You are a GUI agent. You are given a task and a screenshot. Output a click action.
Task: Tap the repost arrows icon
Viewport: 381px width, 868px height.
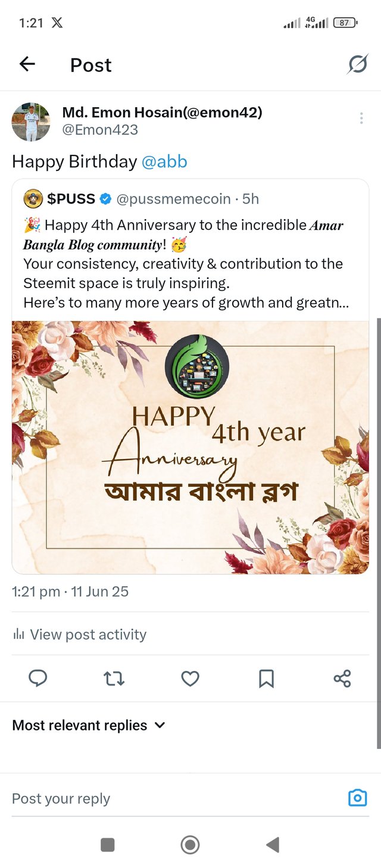(114, 678)
